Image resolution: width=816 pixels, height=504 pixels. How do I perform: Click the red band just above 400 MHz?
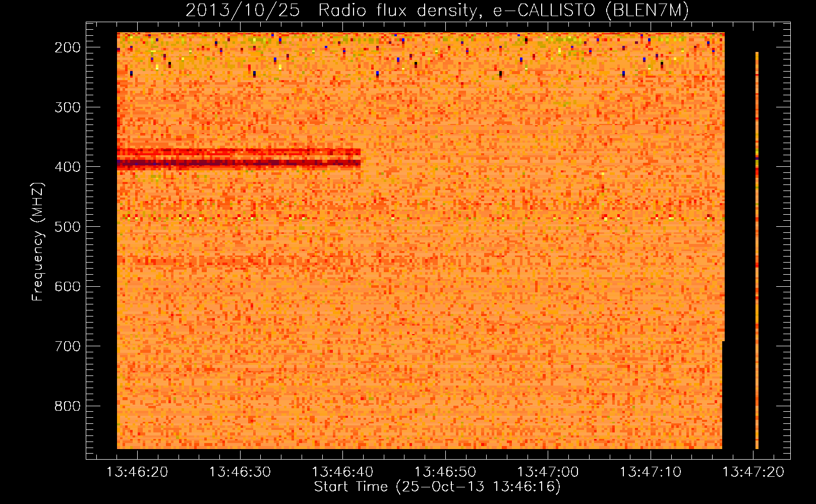(239, 152)
